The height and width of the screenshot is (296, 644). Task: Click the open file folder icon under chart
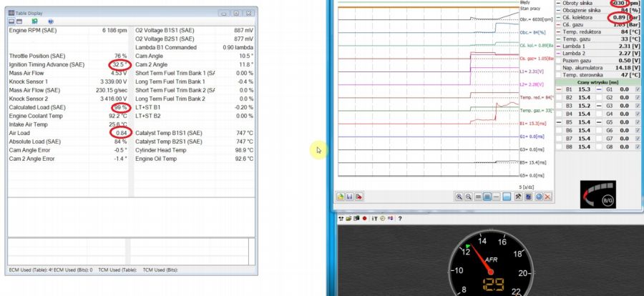(x=341, y=197)
